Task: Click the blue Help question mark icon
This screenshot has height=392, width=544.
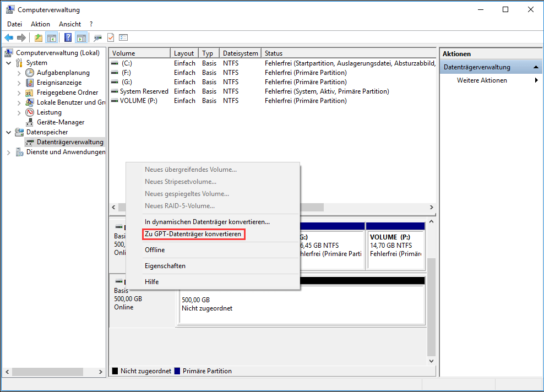Action: (68, 38)
